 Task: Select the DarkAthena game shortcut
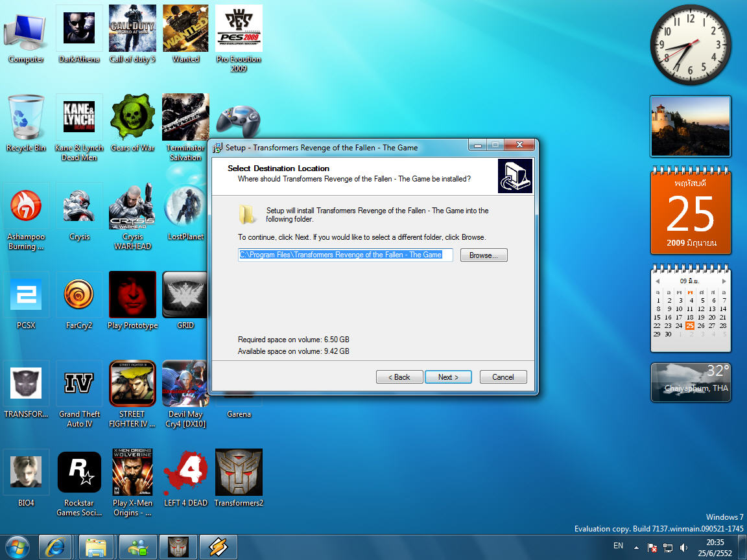click(79, 34)
